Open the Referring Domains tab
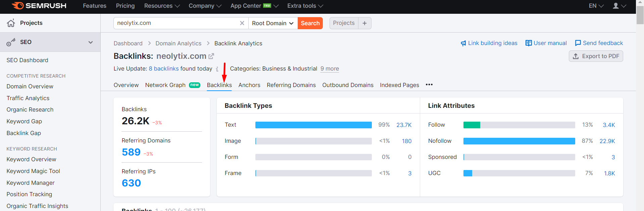 coord(291,85)
